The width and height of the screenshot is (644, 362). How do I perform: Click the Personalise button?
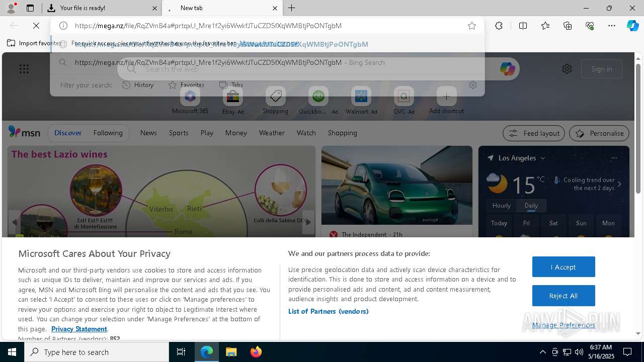599,133
